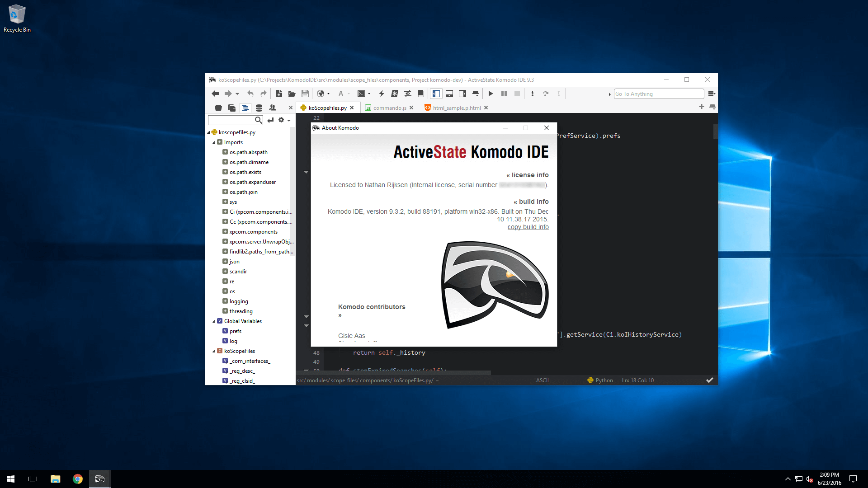868x488 pixels.
Task: Click the hat focus-mode icon in main toolbar
Action: (x=476, y=94)
